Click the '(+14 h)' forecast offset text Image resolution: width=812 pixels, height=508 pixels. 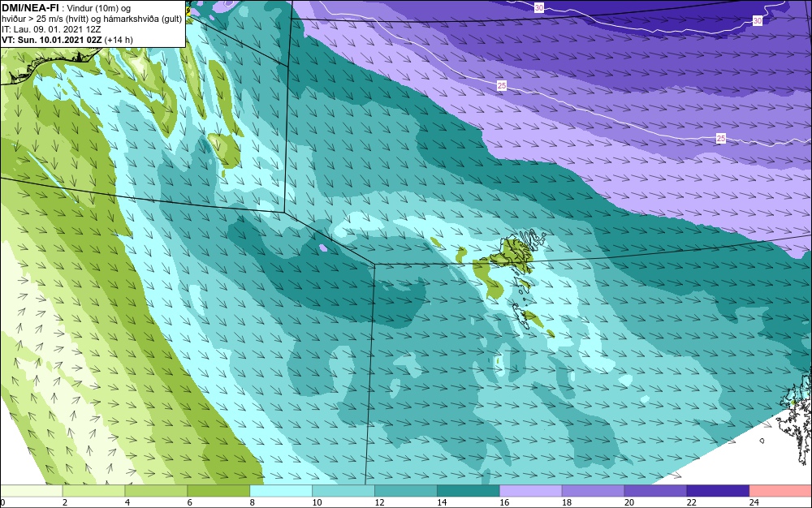point(119,40)
